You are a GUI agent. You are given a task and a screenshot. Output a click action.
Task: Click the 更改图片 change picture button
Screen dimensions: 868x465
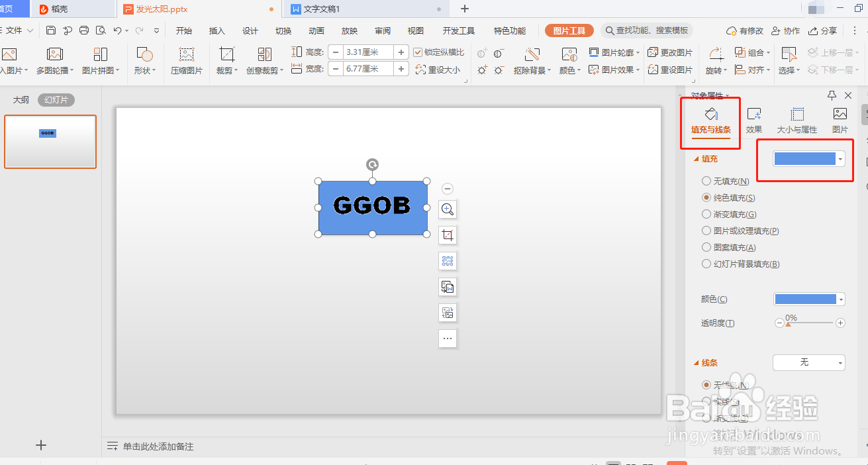tap(670, 52)
